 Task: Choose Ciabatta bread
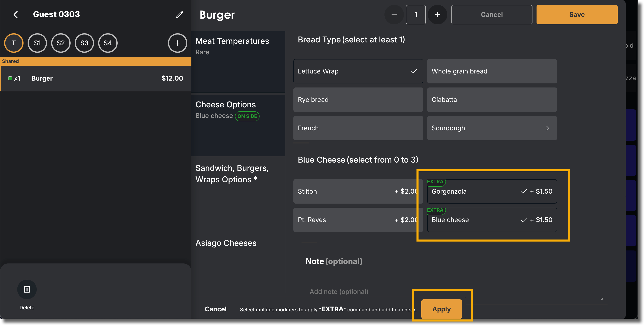coord(492,100)
